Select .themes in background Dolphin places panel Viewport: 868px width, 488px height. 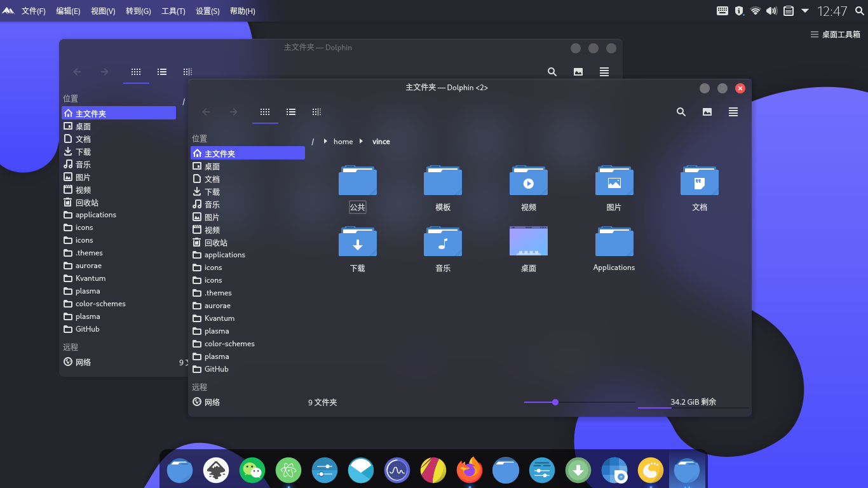[119, 252]
